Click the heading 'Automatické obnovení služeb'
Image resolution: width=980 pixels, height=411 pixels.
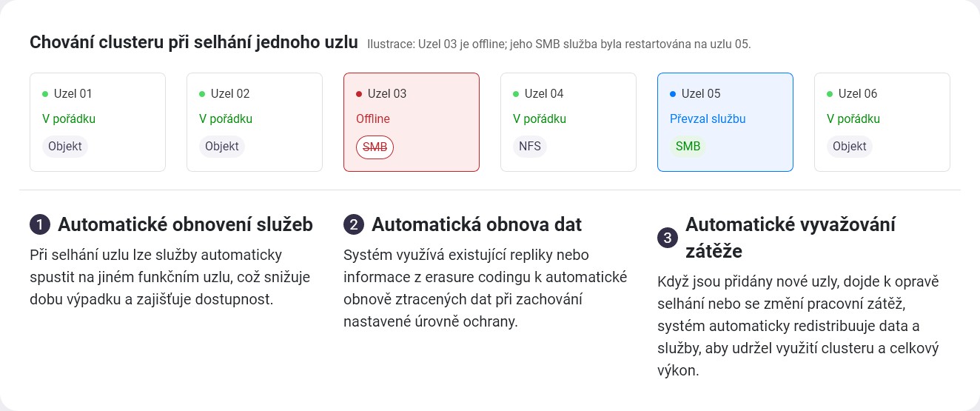(185, 224)
